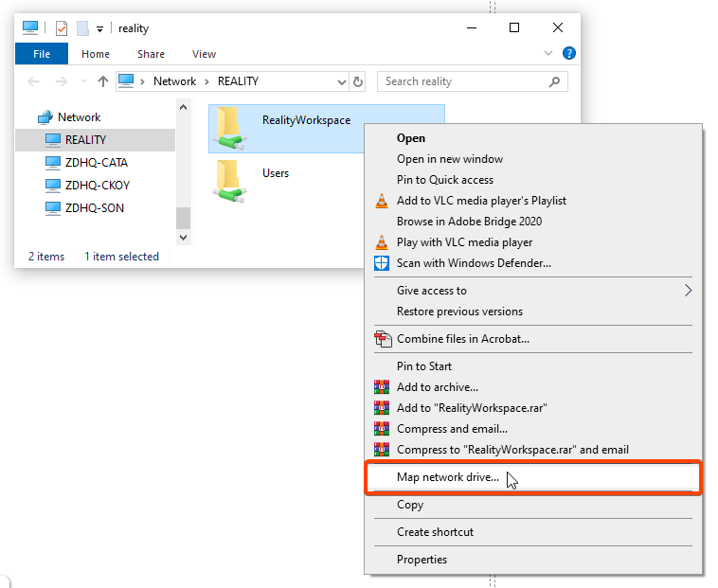Select ZDHQ-CATA in the navigation tree
The height and width of the screenshot is (588, 718).
96,162
